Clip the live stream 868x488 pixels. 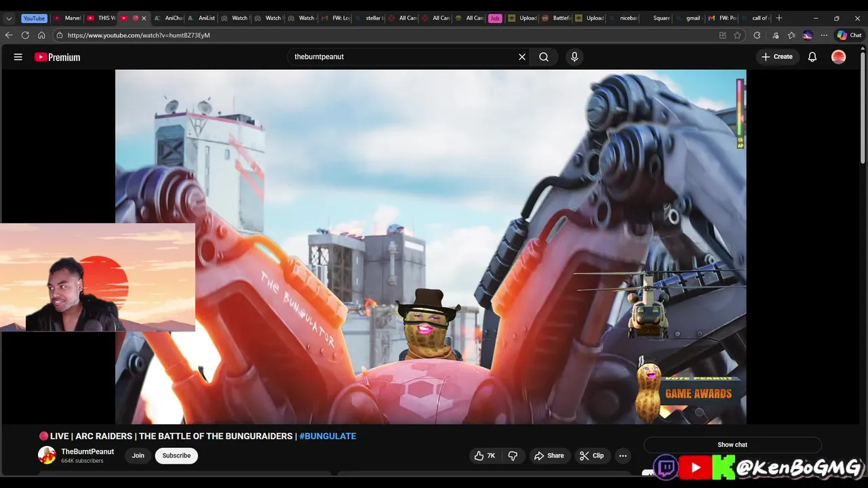[x=591, y=455]
